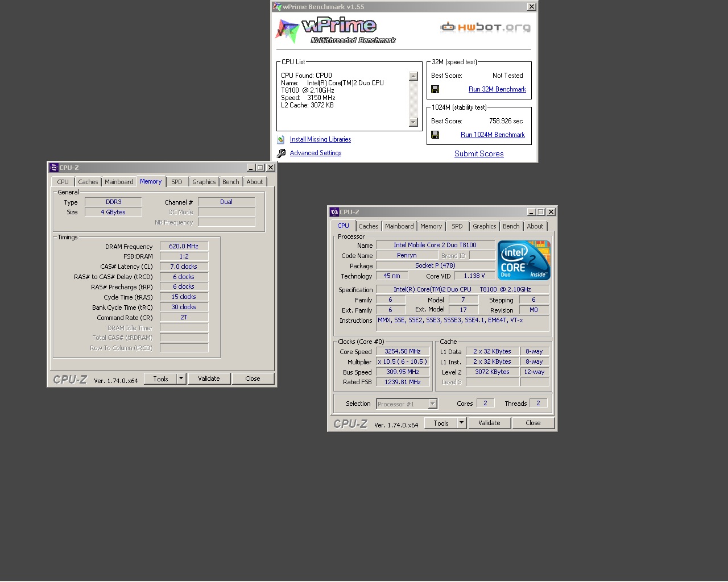Click Tools button in processor CPU-Z window

tap(441, 423)
